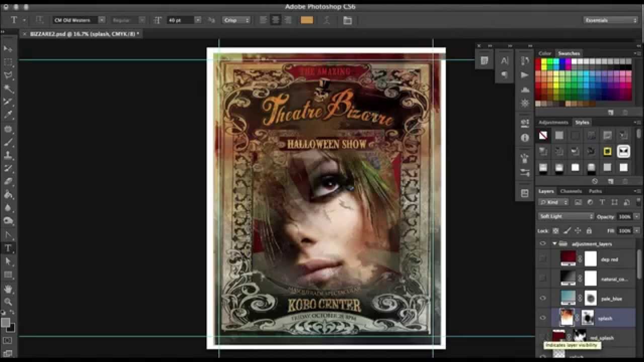Select the pale_blue layer thumbnail

point(568,298)
